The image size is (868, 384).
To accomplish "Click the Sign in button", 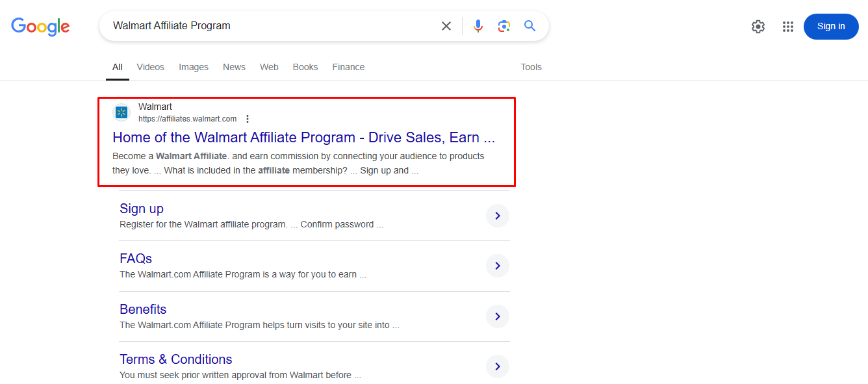I will [831, 27].
